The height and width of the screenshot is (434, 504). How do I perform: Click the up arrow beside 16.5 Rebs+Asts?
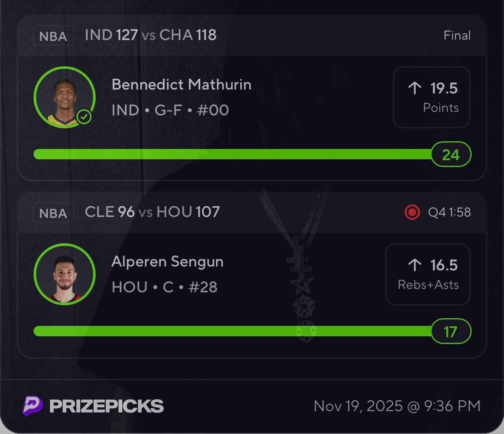(x=414, y=265)
